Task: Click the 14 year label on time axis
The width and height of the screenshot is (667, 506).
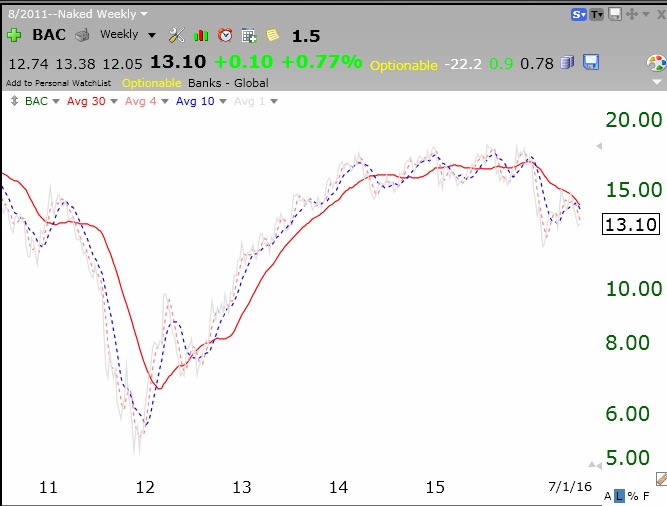Action: pyautogui.click(x=339, y=487)
